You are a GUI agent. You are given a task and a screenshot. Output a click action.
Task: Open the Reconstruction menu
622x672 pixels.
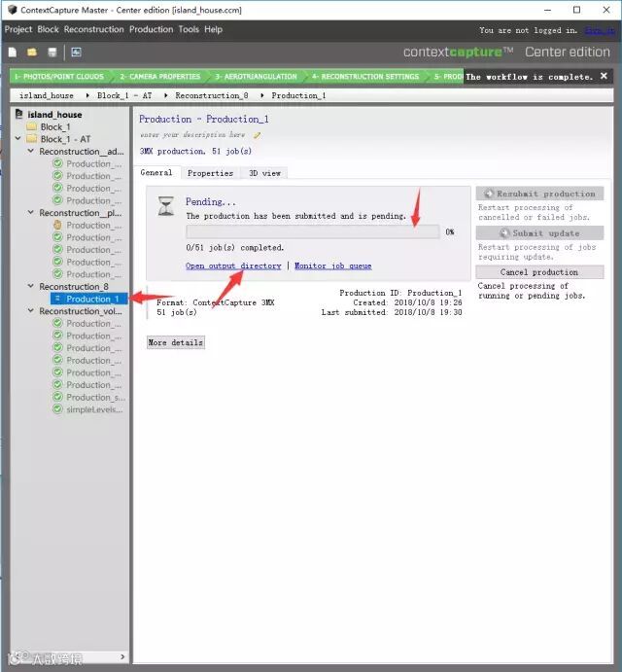94,29
